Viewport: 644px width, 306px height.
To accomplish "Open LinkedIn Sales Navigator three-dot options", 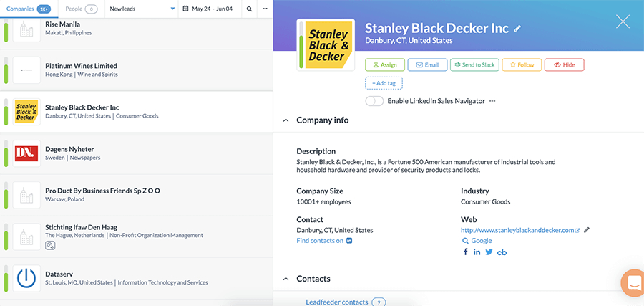I will (x=492, y=101).
